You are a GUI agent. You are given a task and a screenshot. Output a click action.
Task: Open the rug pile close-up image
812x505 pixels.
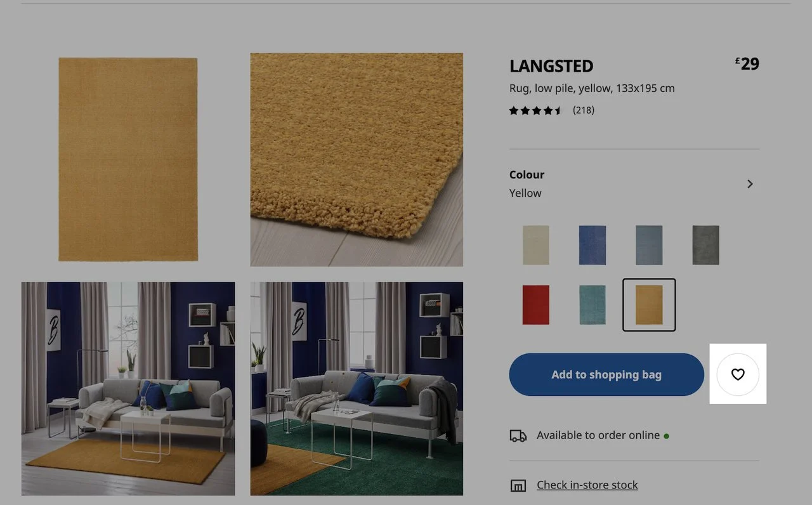(x=357, y=159)
